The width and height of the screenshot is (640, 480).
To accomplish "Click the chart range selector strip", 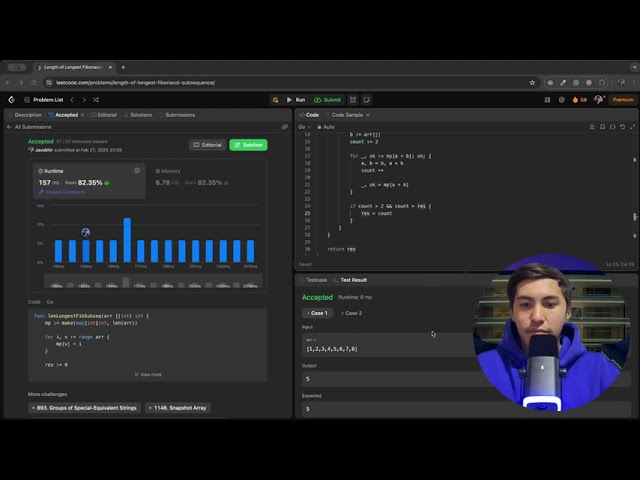I will pos(153,282).
